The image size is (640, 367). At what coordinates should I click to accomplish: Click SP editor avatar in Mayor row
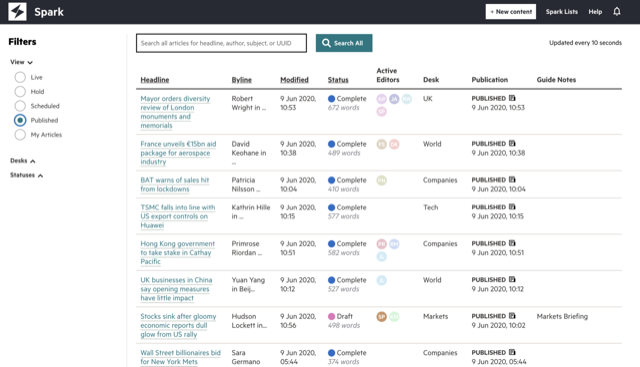click(381, 111)
